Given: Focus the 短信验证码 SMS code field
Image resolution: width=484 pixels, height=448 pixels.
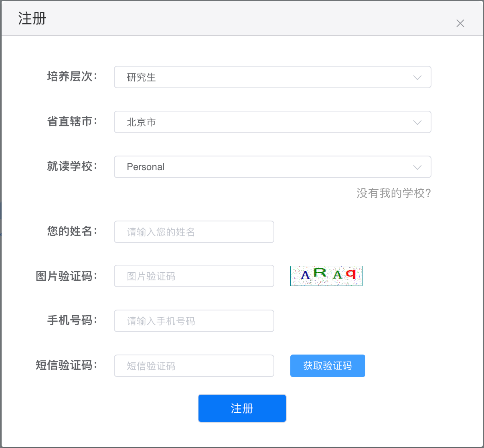Looking at the screenshot, I should coord(194,366).
